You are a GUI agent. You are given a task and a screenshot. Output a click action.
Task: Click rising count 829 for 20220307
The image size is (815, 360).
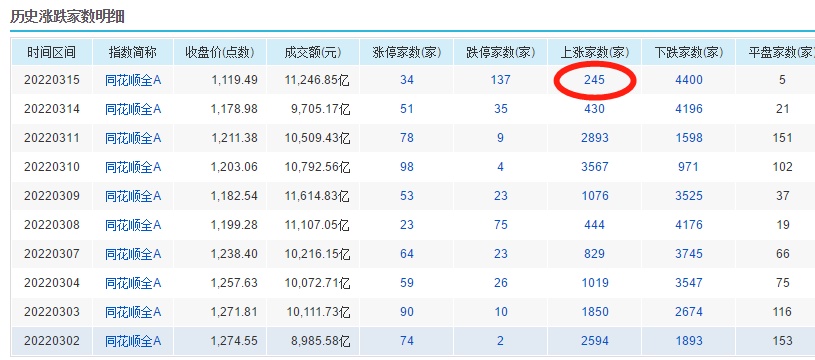[x=595, y=254]
